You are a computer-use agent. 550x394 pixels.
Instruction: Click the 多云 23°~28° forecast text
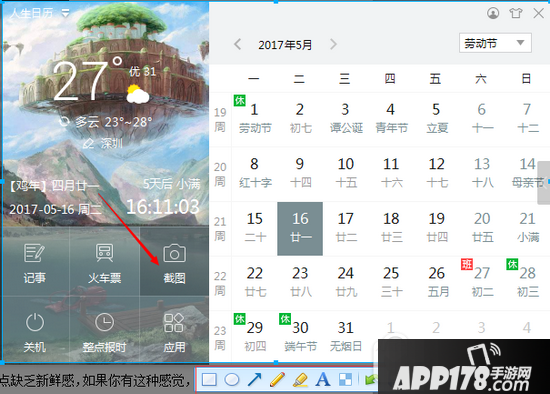(x=113, y=122)
